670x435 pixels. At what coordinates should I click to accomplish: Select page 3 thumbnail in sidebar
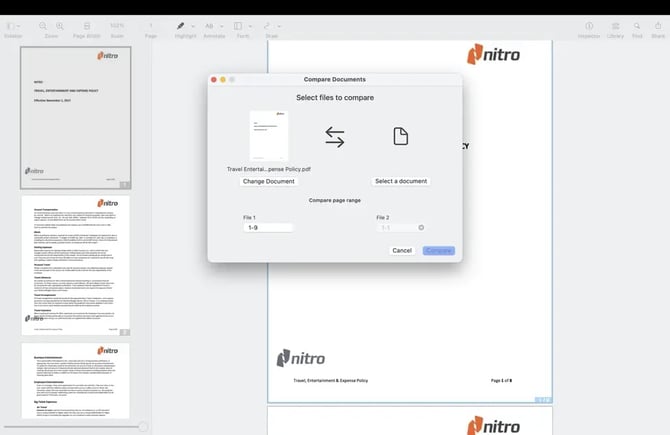coord(76,381)
